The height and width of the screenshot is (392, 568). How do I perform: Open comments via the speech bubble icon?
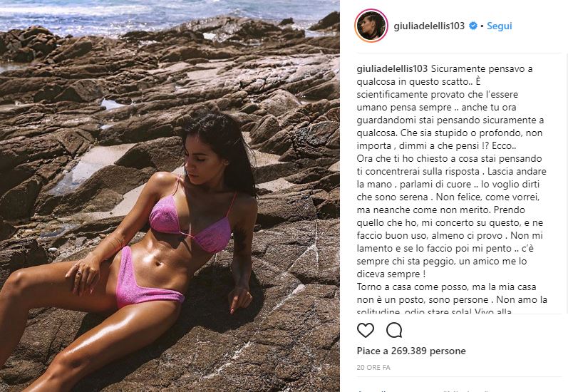coord(394,331)
